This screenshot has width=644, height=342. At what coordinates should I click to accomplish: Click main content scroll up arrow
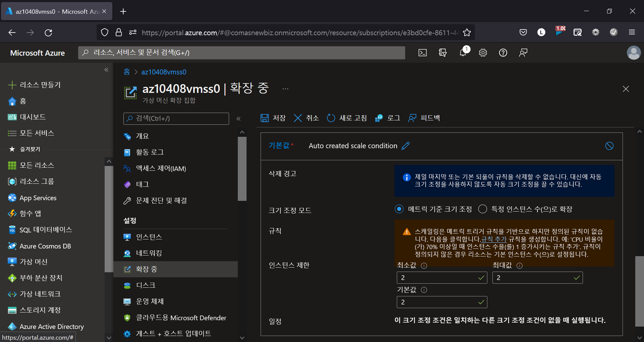pyautogui.click(x=639, y=132)
